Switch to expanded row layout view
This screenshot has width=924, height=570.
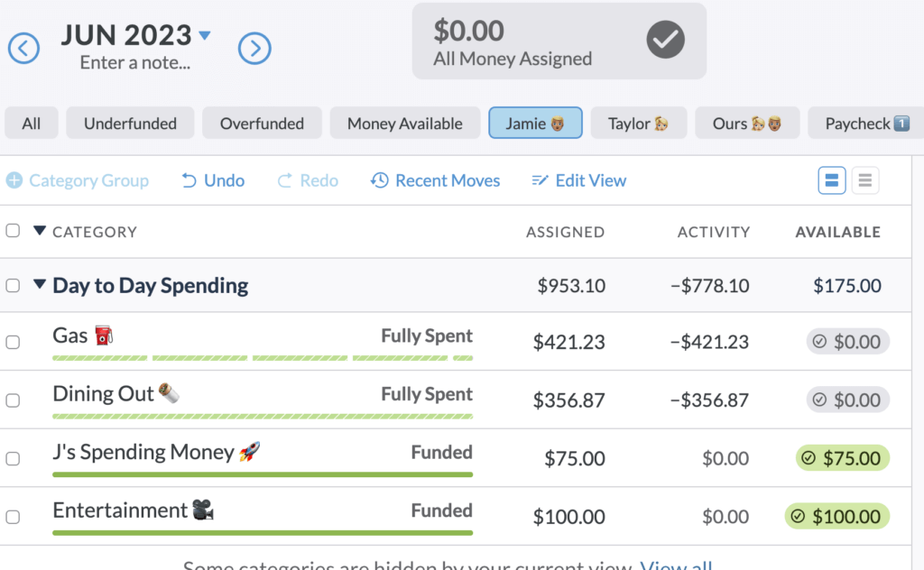[x=831, y=180]
